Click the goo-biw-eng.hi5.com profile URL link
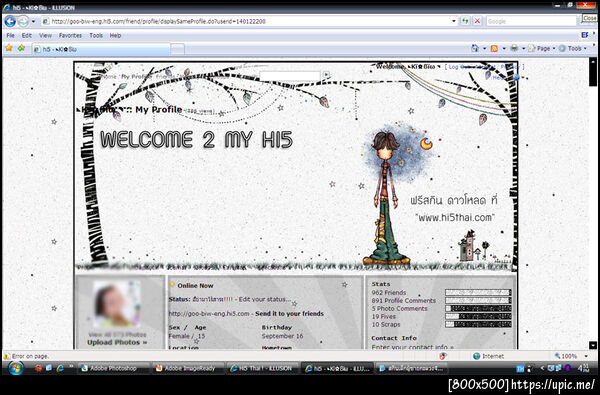Viewport: 600px width, 395px height. click(x=209, y=313)
